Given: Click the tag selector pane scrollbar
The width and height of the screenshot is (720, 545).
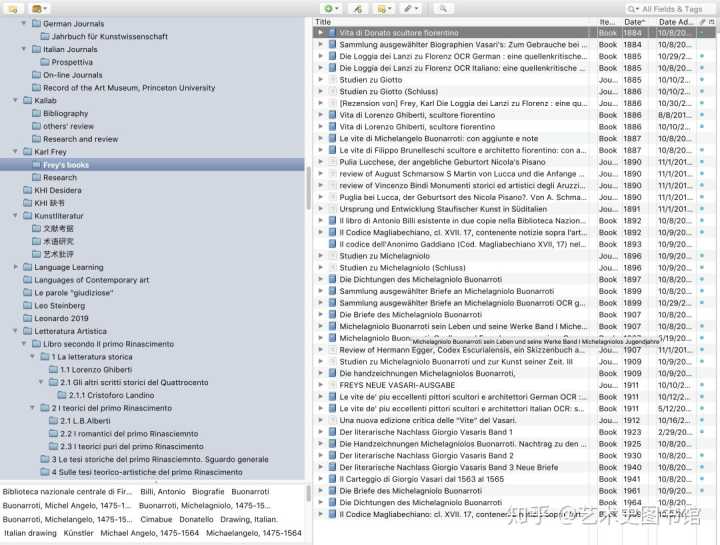Looking at the screenshot, I should 308,493.
